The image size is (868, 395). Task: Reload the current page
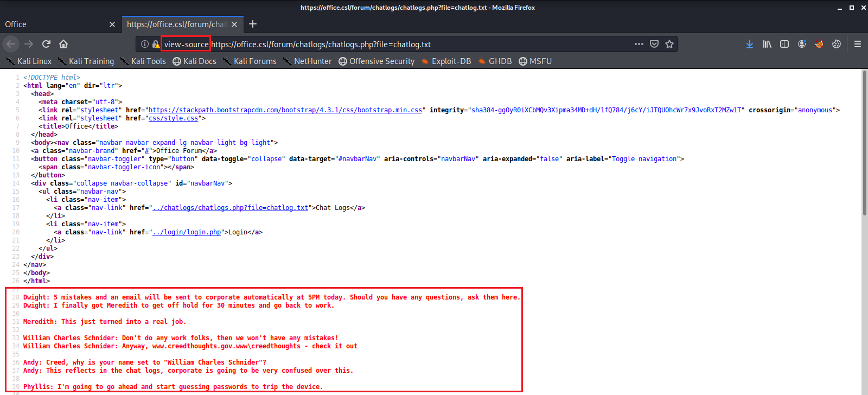click(46, 44)
